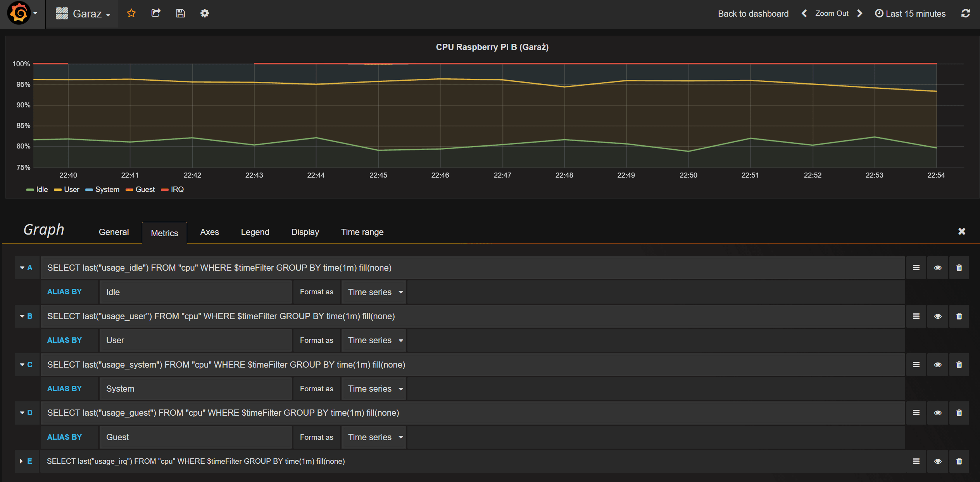Click the Guest alias input field

pos(195,437)
